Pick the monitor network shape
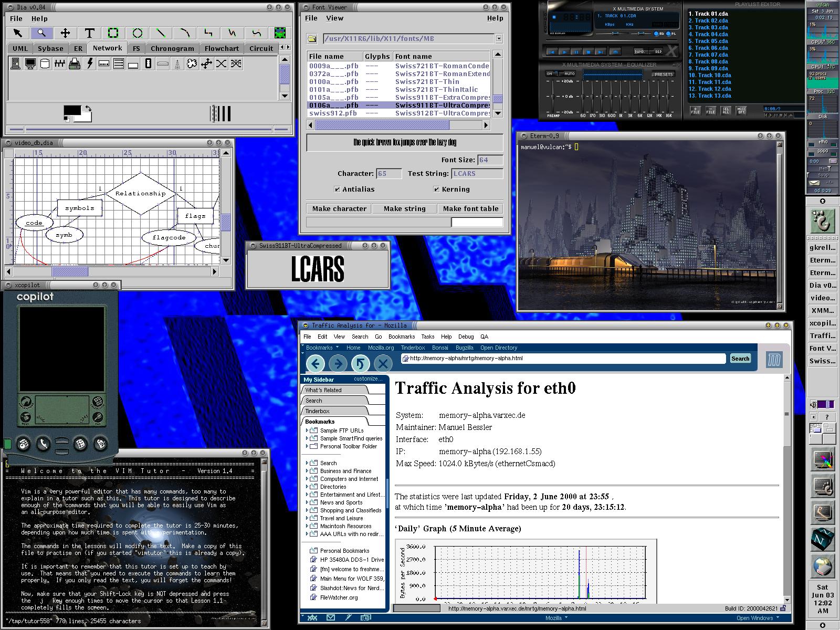 click(30, 64)
